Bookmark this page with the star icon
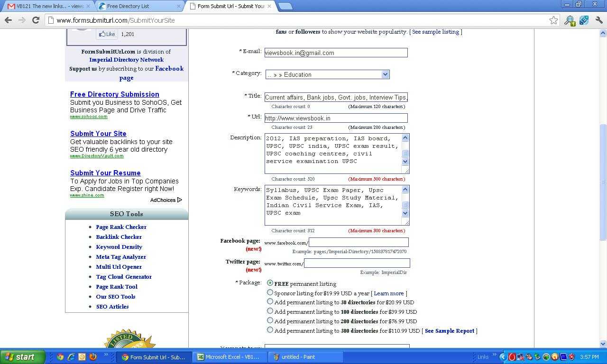This screenshot has width=607, height=364. click(553, 20)
